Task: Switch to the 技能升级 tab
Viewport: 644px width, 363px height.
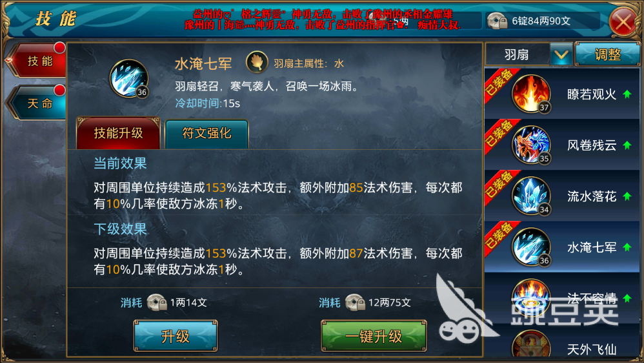Action: [x=118, y=133]
